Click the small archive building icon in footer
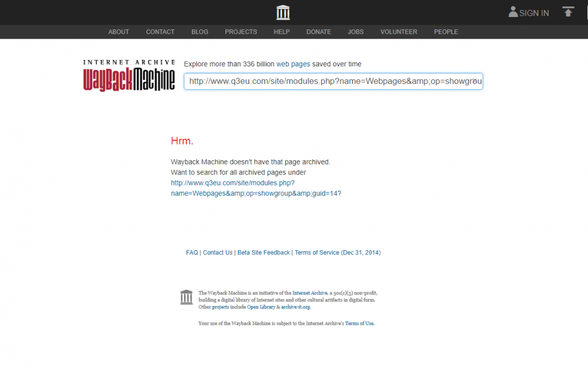This screenshot has height=373, width=588. [x=186, y=297]
